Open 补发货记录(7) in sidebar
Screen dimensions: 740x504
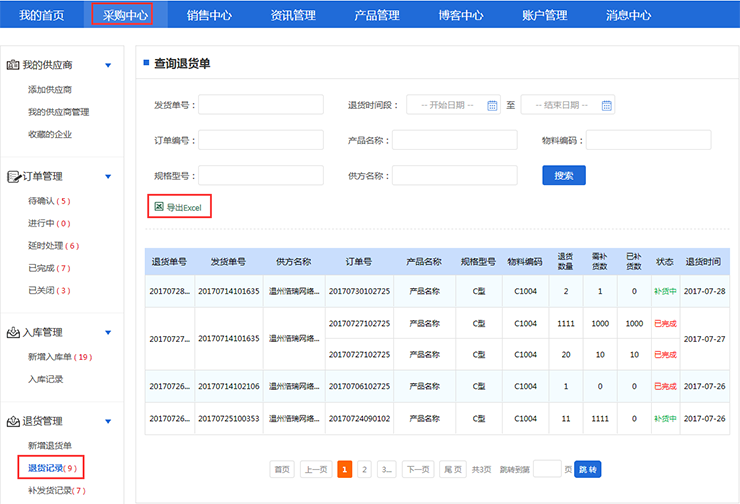pyautogui.click(x=57, y=490)
